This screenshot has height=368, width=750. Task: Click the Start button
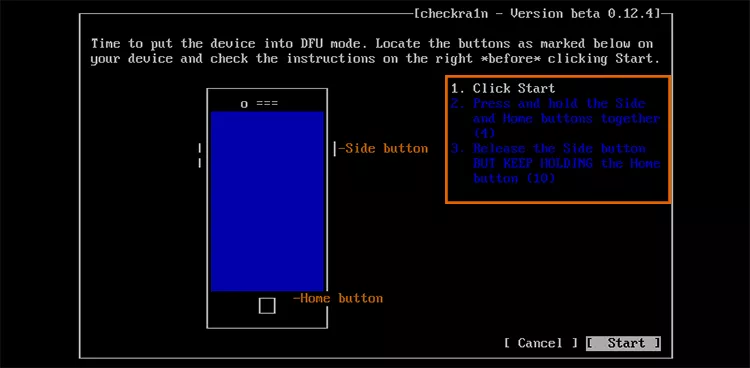(x=623, y=343)
